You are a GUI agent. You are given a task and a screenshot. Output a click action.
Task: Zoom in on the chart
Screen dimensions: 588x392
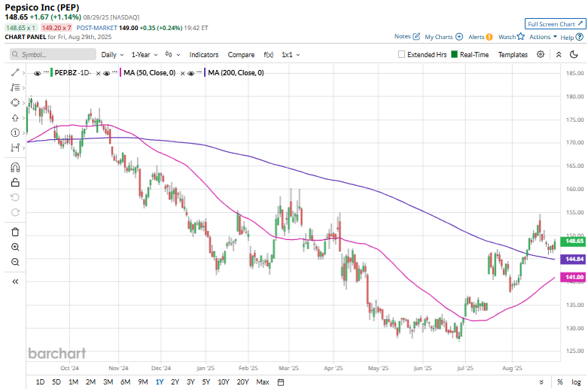[15, 247]
